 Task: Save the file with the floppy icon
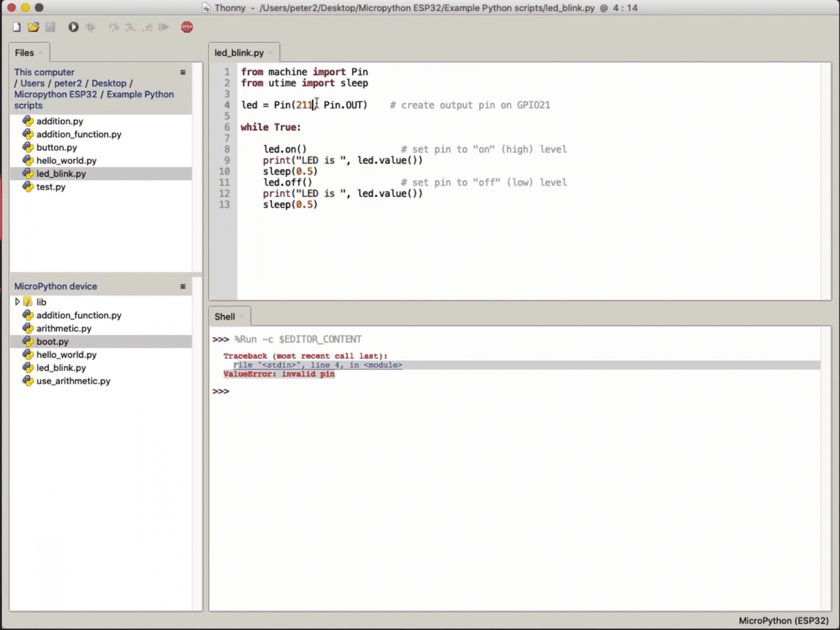(50, 27)
